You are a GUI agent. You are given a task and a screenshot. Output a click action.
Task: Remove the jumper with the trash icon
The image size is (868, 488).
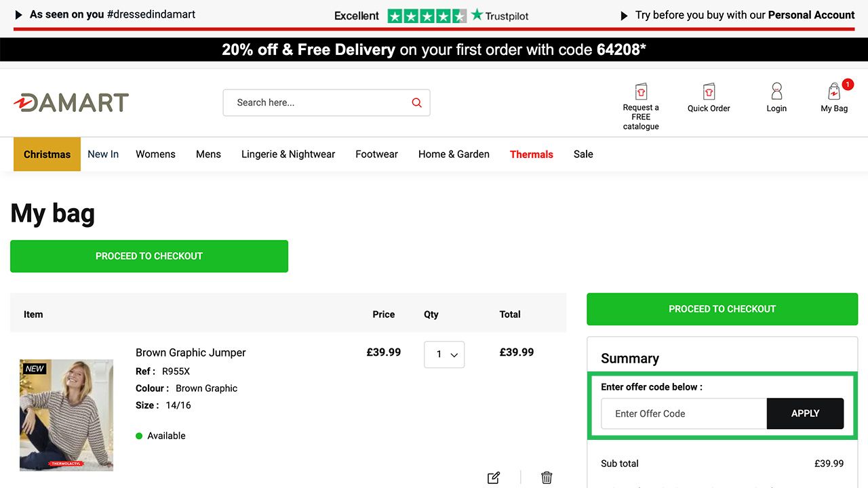coord(547,478)
